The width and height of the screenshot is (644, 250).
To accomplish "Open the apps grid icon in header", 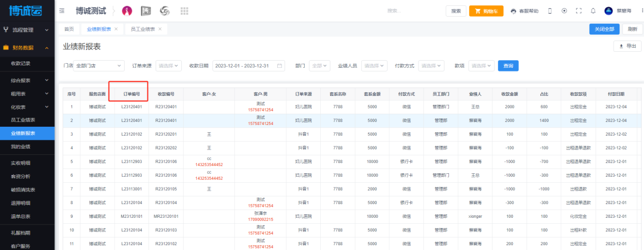I will 184,11.
